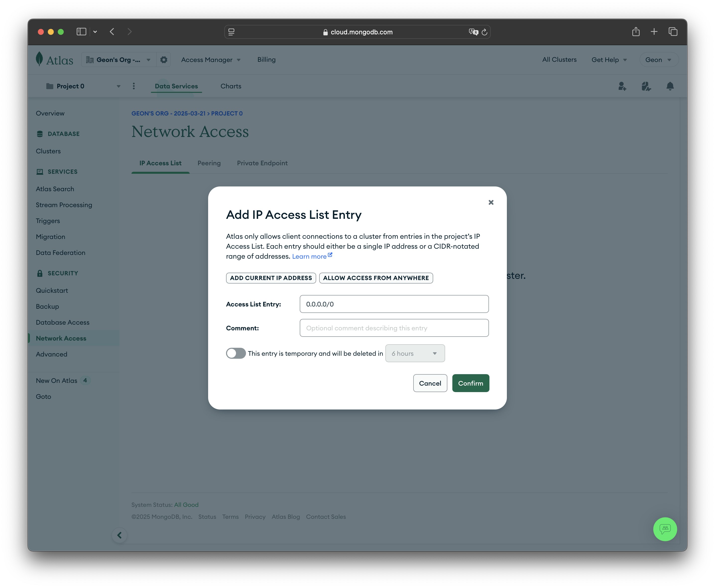The image size is (715, 588).
Task: Open the 6 hours duration dropdown
Action: click(415, 353)
